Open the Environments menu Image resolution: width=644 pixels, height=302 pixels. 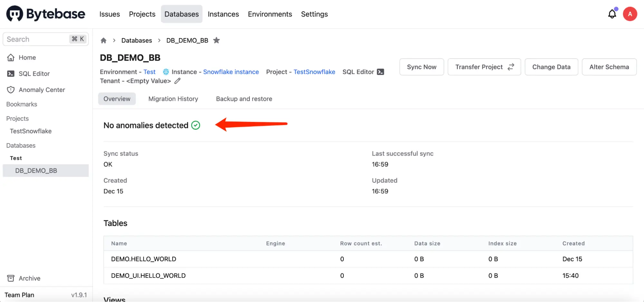[x=270, y=14]
